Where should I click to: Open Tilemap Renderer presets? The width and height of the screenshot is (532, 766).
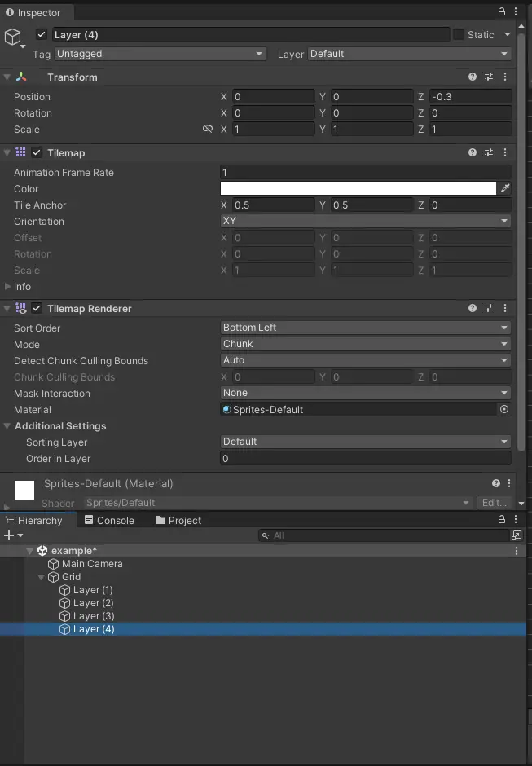point(489,308)
